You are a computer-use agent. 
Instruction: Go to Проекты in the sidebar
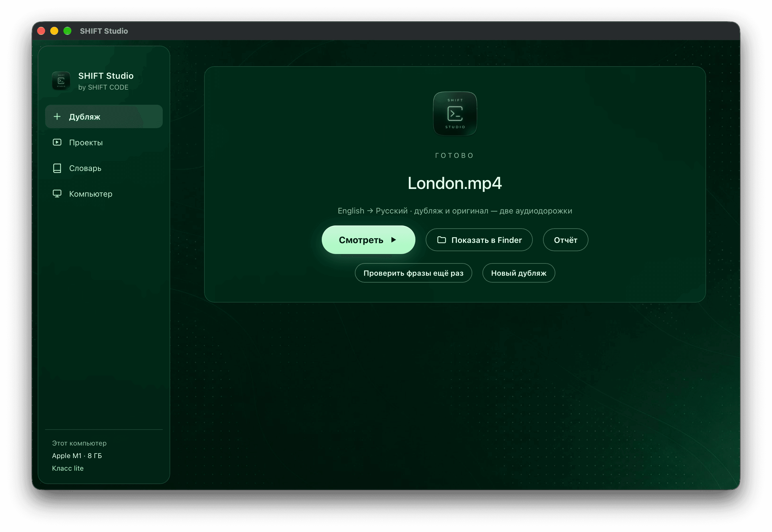tap(104, 142)
